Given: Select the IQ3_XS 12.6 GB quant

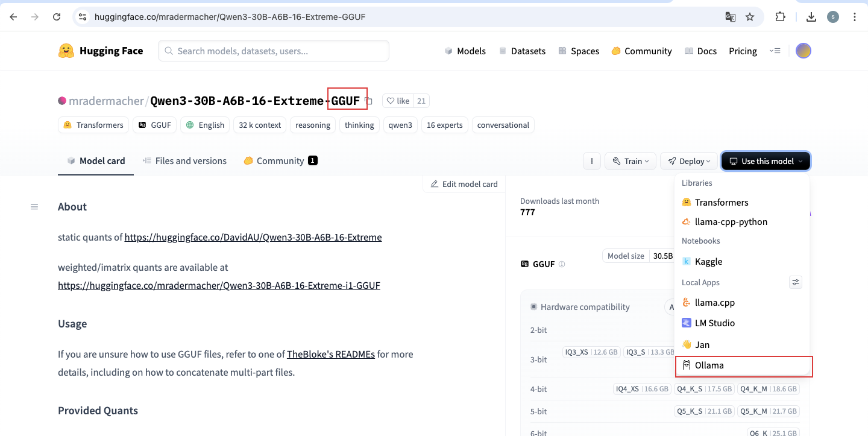Looking at the screenshot, I should click(x=591, y=352).
